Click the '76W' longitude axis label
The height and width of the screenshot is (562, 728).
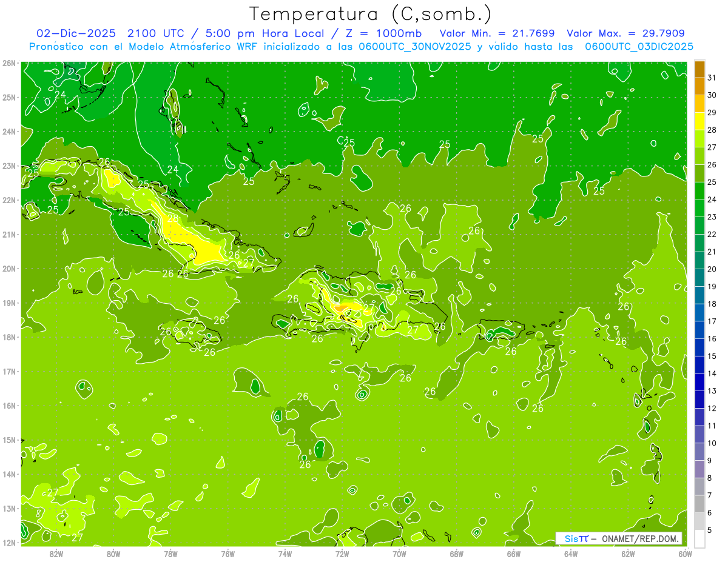point(227,554)
